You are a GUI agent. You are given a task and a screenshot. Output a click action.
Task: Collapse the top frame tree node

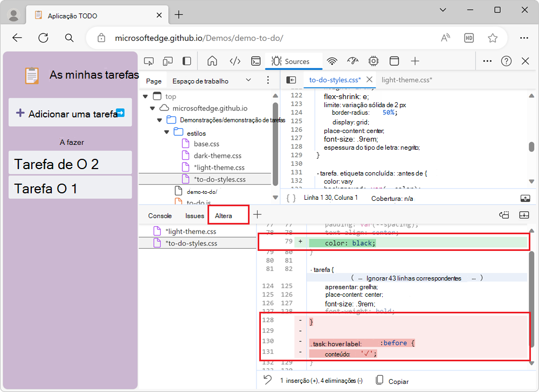(145, 96)
